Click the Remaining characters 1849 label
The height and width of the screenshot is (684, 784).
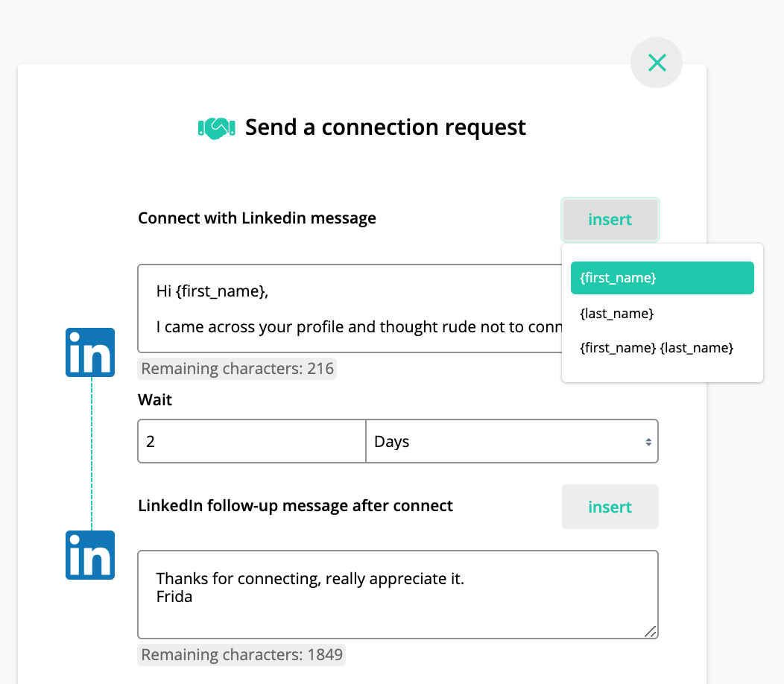[x=241, y=654]
